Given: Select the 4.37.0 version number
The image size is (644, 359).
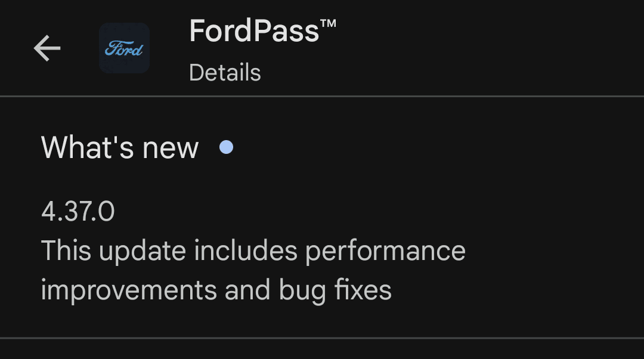Looking at the screenshot, I should (x=78, y=212).
